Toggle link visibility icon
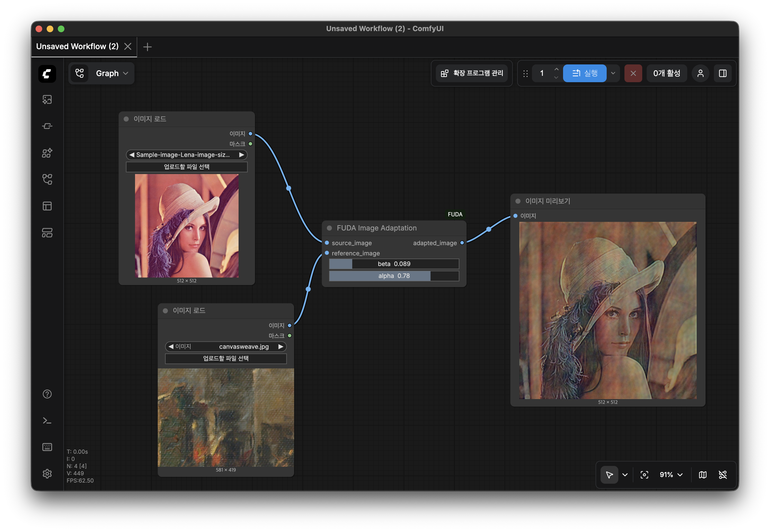 (723, 475)
